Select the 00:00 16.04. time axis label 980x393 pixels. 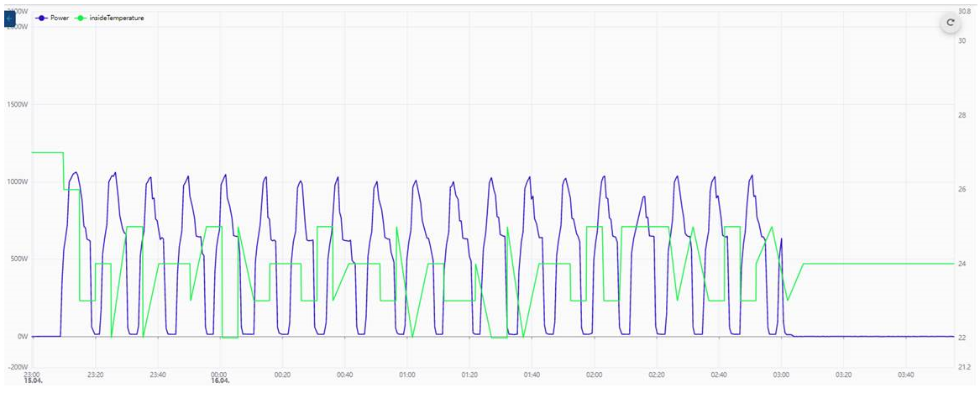[x=219, y=377]
